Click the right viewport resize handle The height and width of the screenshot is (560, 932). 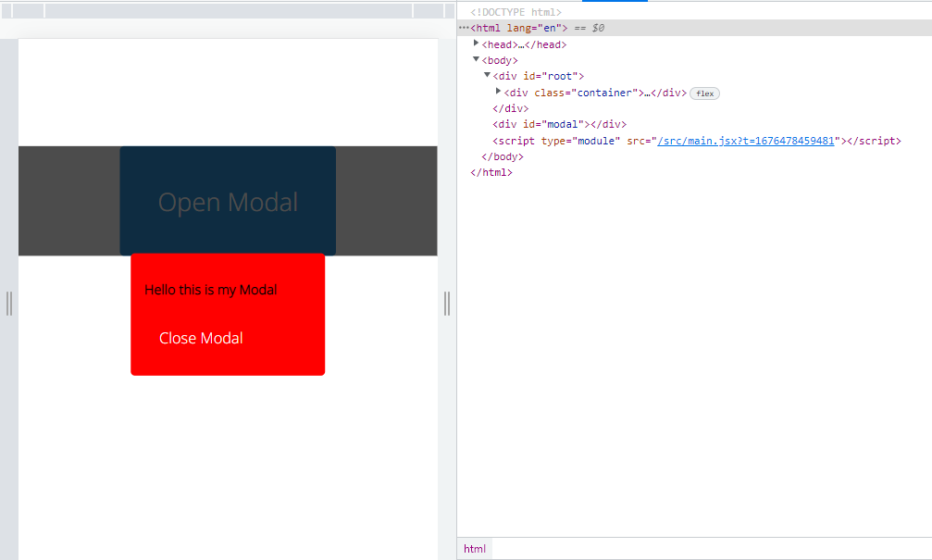coord(447,304)
